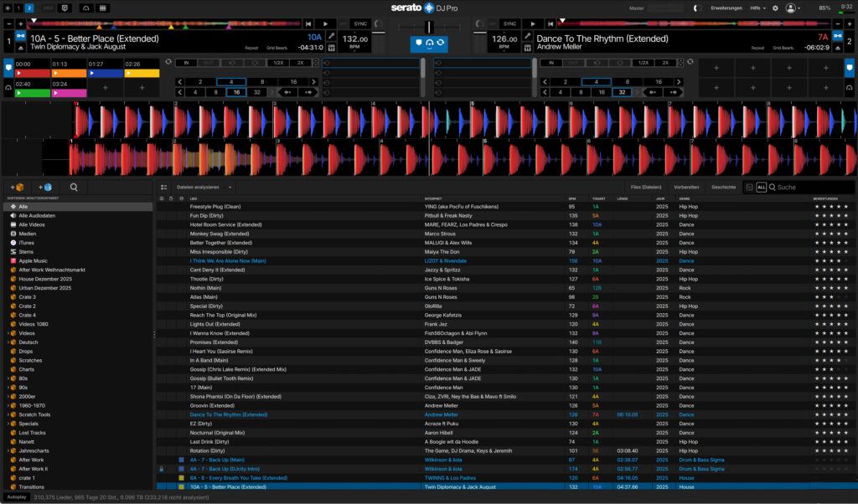Open the crate search magnifier icon
The image size is (858, 504).
tap(74, 188)
